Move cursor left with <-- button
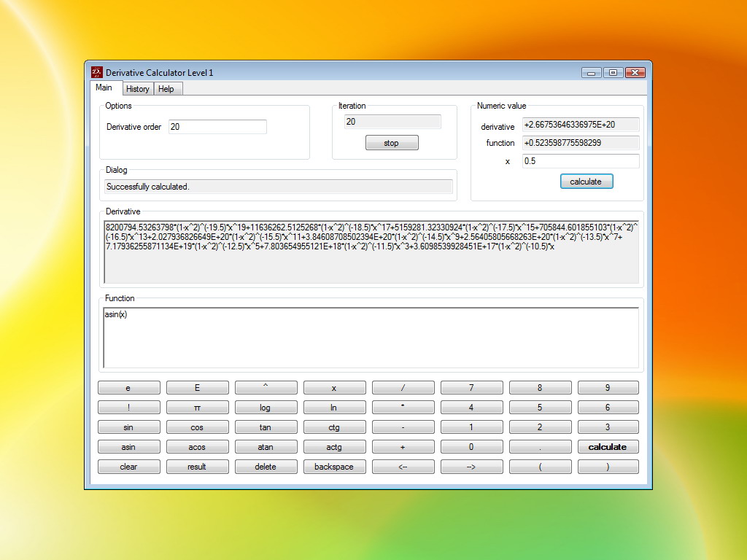747x560 pixels. [x=403, y=467]
